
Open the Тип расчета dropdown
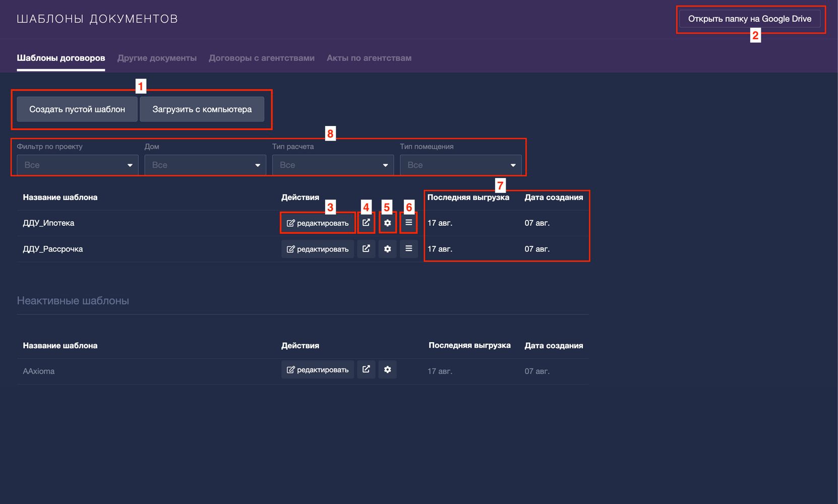point(333,165)
